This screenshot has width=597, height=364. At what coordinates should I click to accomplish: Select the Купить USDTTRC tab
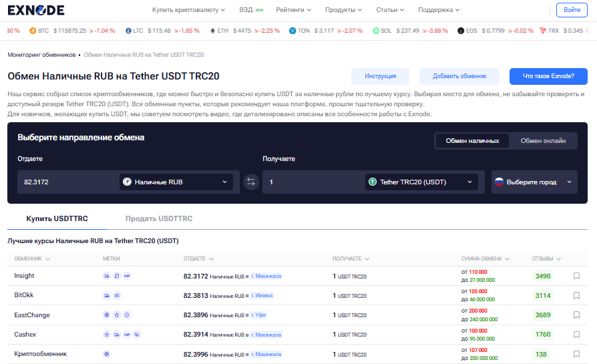[57, 218]
